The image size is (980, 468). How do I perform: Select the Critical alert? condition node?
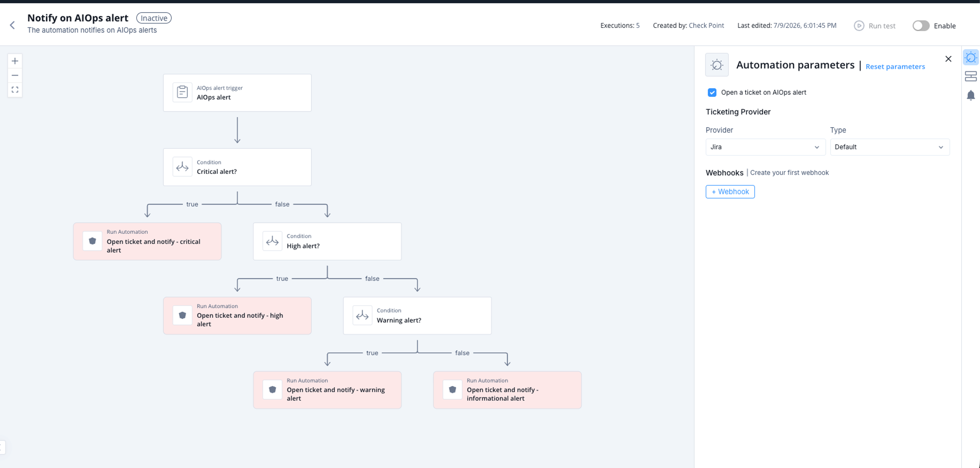coord(237,167)
